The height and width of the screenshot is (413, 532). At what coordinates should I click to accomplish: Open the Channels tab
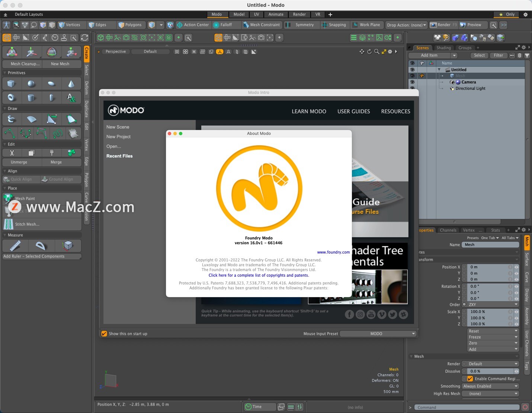tap(448, 230)
